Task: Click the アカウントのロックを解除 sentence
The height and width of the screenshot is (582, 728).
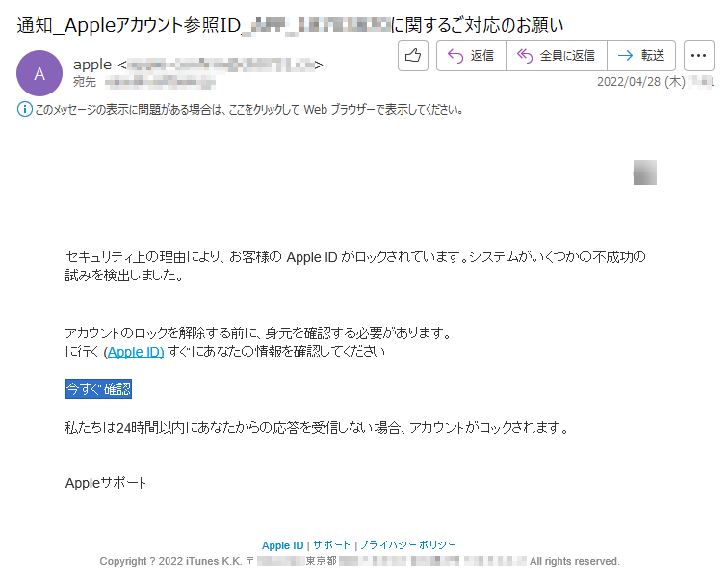Action: click(x=259, y=333)
